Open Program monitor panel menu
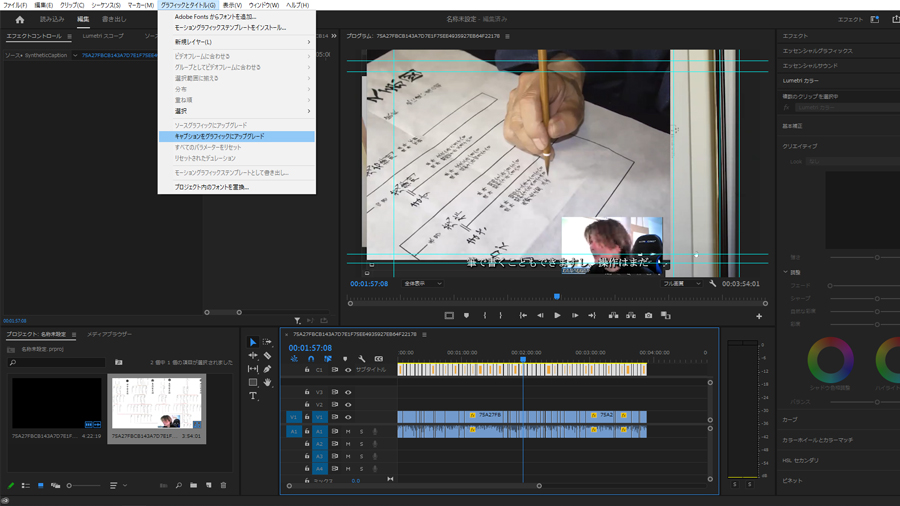The height and width of the screenshot is (506, 900). click(507, 36)
